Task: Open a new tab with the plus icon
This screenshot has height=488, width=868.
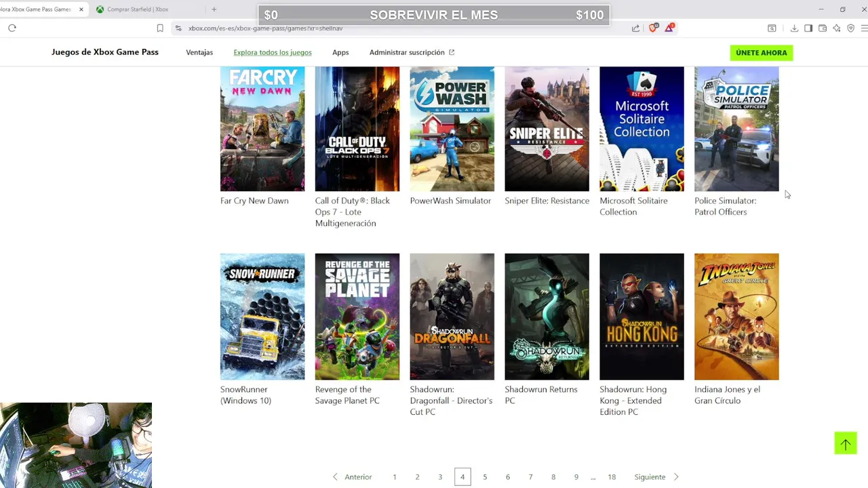Action: [x=214, y=9]
